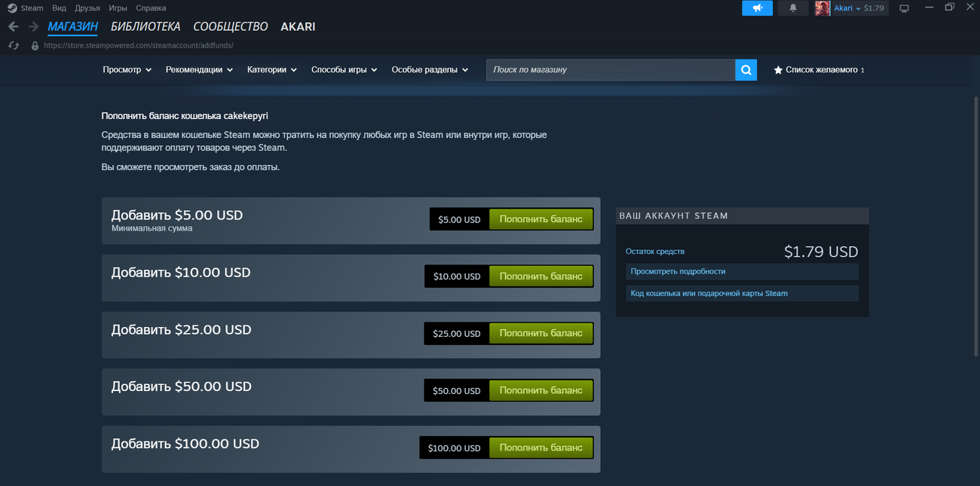The height and width of the screenshot is (486, 980).
Task: Click the Добавить $25.00 USD heading
Action: click(182, 329)
